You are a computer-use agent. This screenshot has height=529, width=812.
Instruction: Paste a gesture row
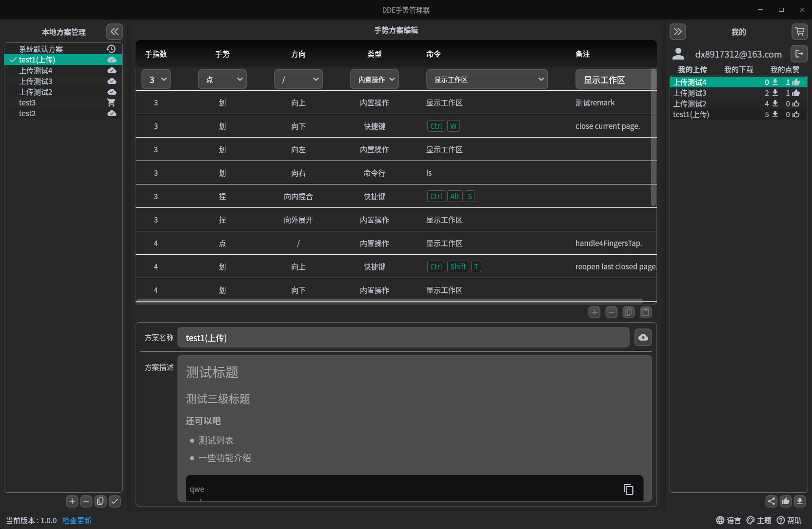[x=646, y=312]
